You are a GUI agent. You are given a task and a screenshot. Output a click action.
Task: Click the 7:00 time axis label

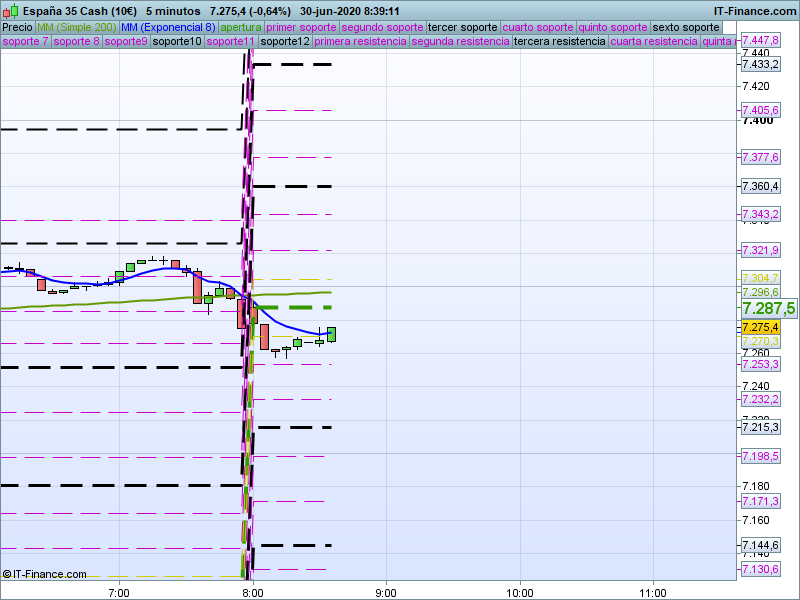119,593
